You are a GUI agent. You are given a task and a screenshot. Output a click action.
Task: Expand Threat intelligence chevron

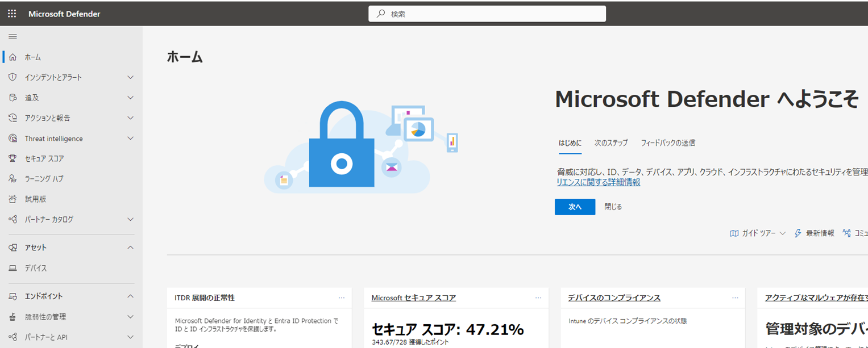[x=130, y=139]
